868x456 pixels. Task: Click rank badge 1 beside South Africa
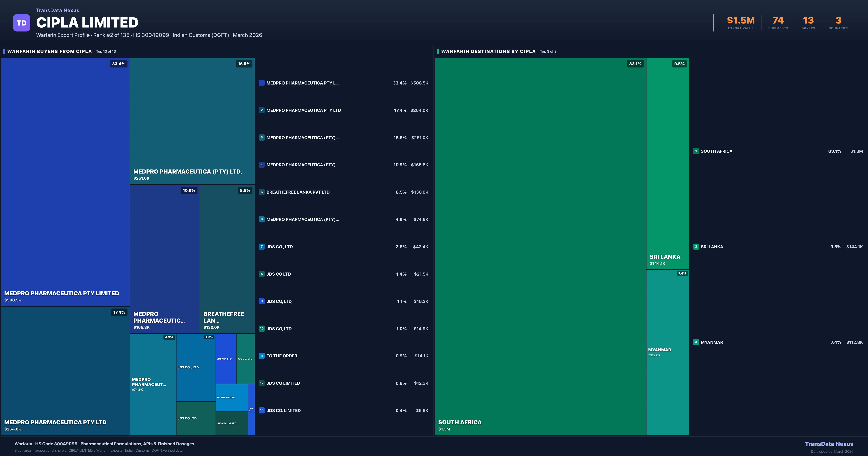tap(696, 151)
